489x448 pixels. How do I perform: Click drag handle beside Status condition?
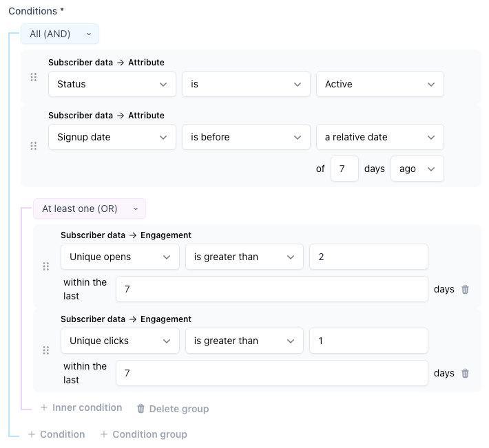coord(34,77)
